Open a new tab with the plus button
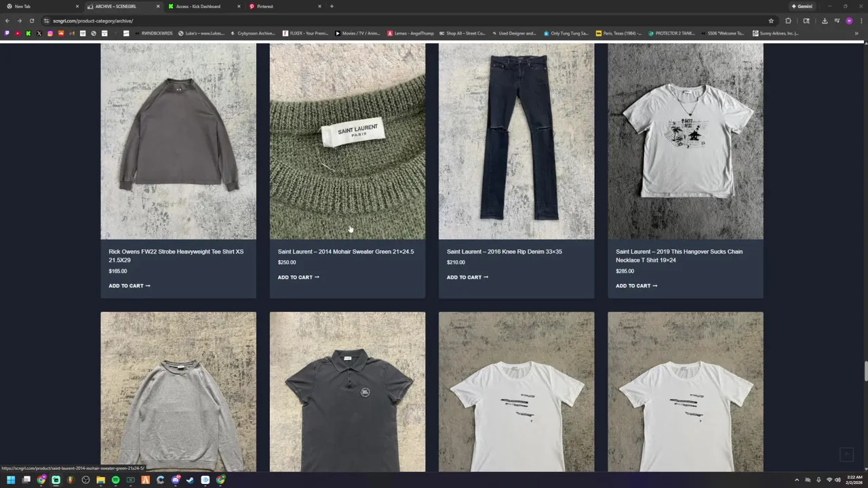 [x=332, y=6]
